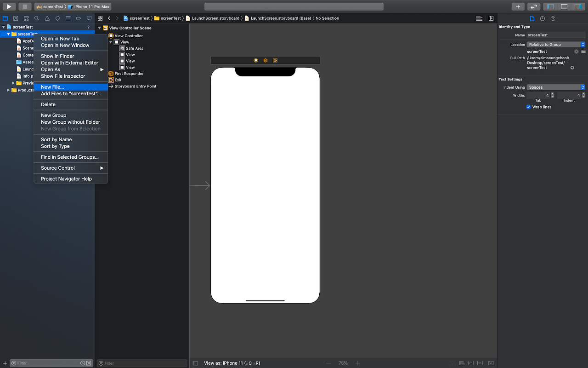Select the File inspector tab icon
The width and height of the screenshot is (588, 368).
coord(532,18)
